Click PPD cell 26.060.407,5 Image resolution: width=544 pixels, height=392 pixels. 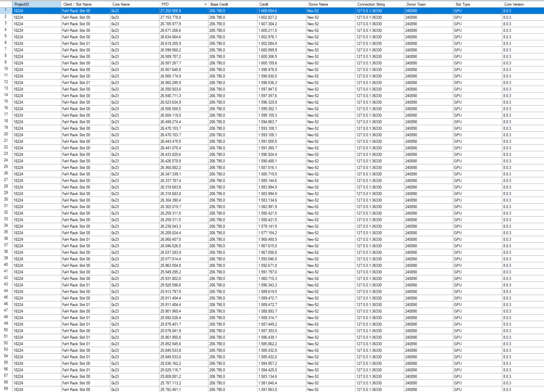coord(170,239)
